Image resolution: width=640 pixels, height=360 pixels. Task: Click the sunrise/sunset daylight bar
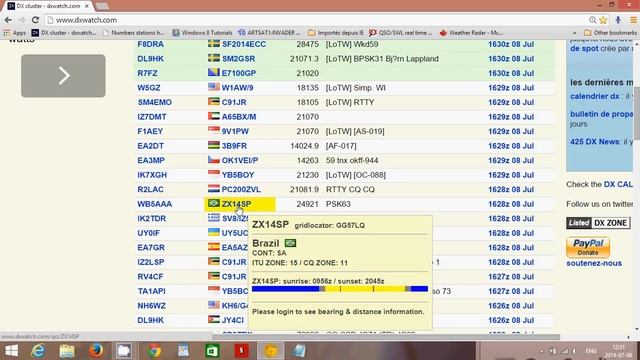(x=340, y=289)
